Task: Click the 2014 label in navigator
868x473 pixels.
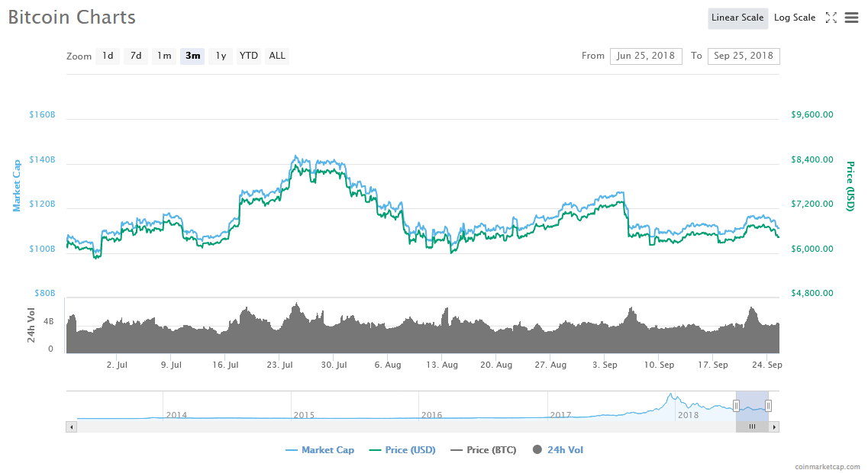Action: click(176, 415)
